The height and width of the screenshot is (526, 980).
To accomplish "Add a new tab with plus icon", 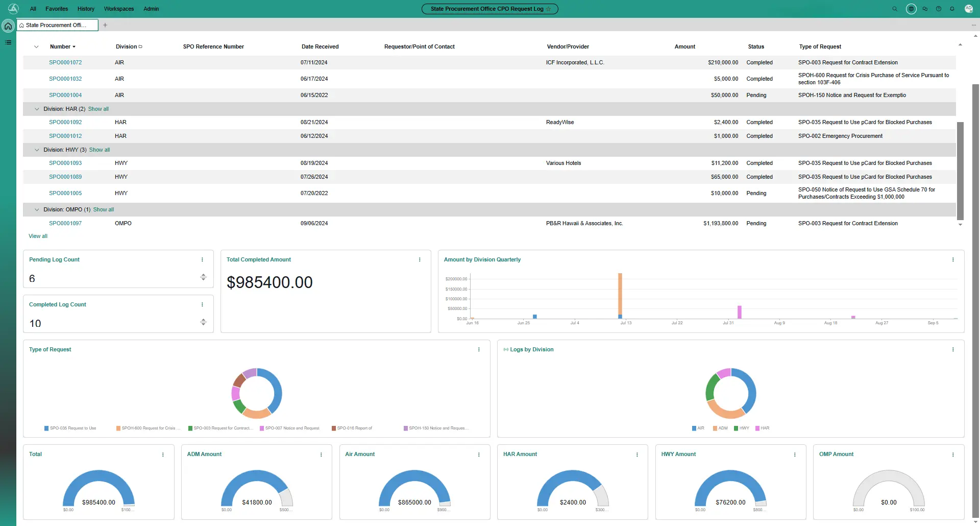I will coord(105,25).
